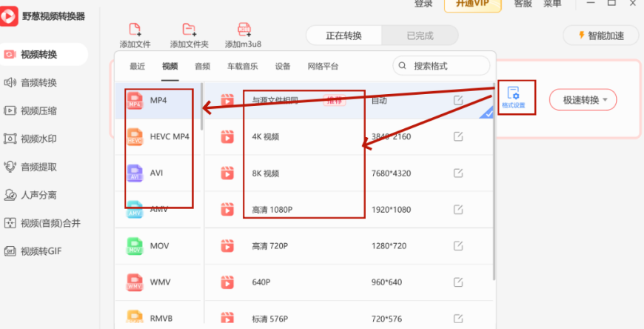644x329 pixels.
Task: Select the 4K 视频 preset row
Action: [x=349, y=136]
